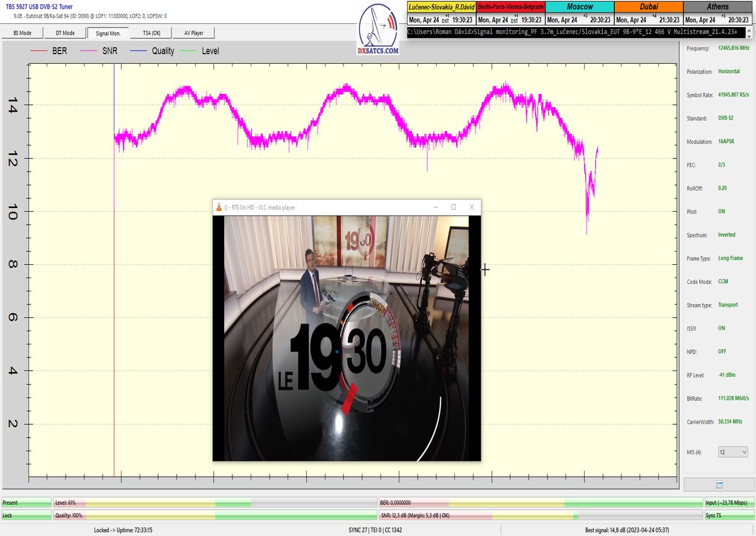Viewport: 756px width, 536px height.
Task: Open the MIS stream dropdown showing 12
Action: [x=734, y=452]
